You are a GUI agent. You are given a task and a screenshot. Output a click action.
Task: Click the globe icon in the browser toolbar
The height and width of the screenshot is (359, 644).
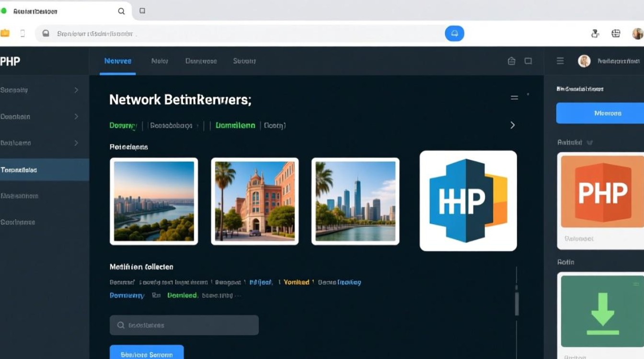coord(616,34)
